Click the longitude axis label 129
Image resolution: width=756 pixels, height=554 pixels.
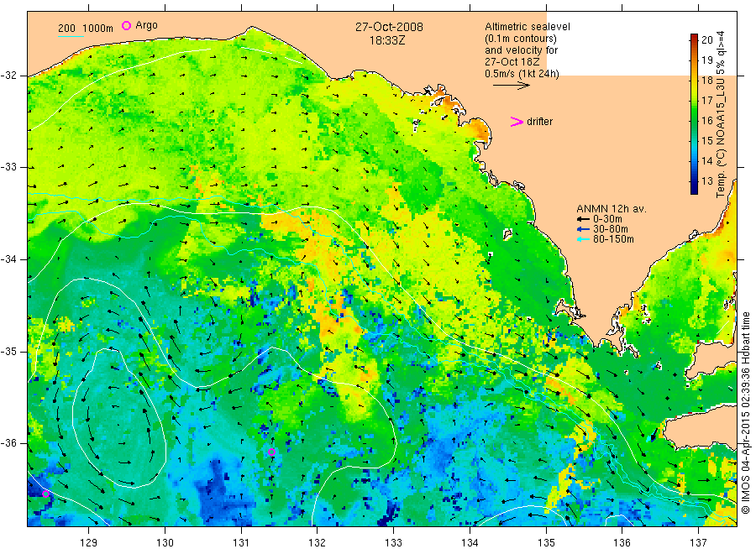(89, 543)
